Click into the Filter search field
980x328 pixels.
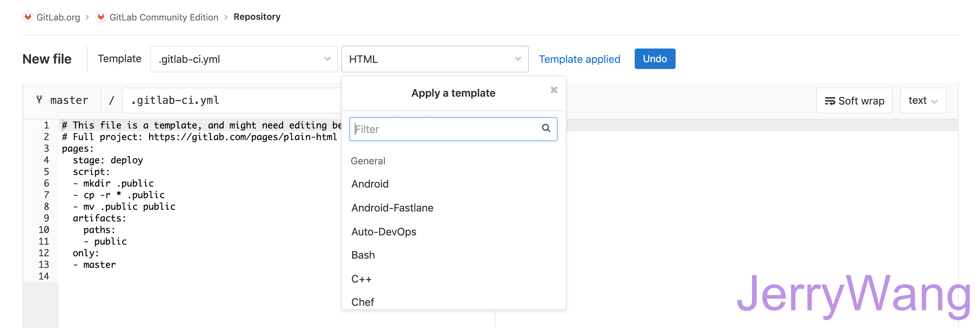tap(445, 129)
